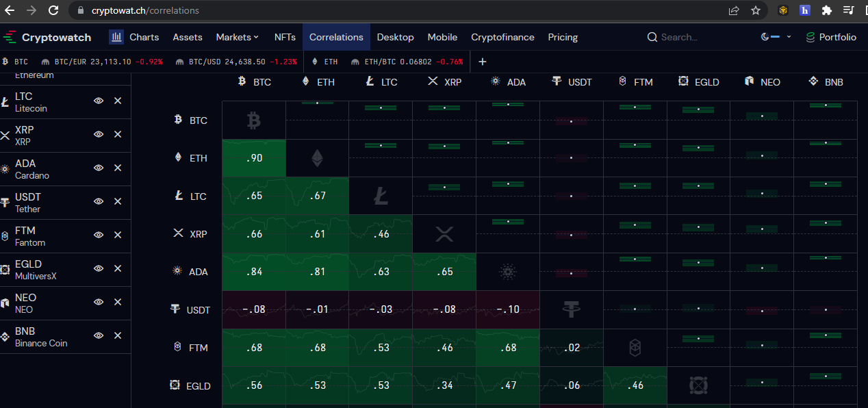Click the .34 EGLD-XRP correlation cell

coord(444,385)
